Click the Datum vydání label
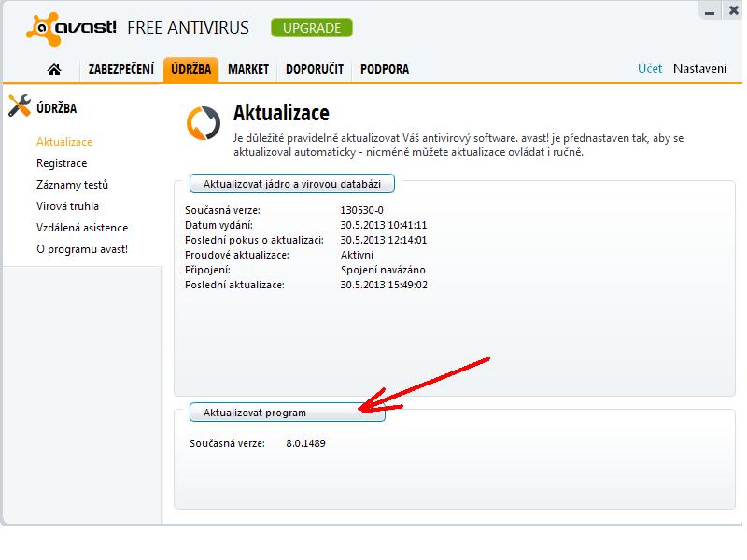Screen dimensions: 747x560 click(218, 225)
